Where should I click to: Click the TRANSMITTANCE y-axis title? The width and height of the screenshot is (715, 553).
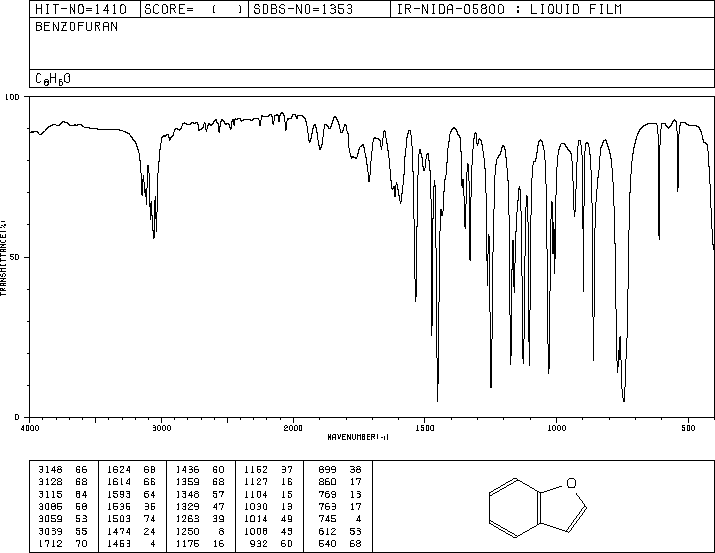pos(3,258)
